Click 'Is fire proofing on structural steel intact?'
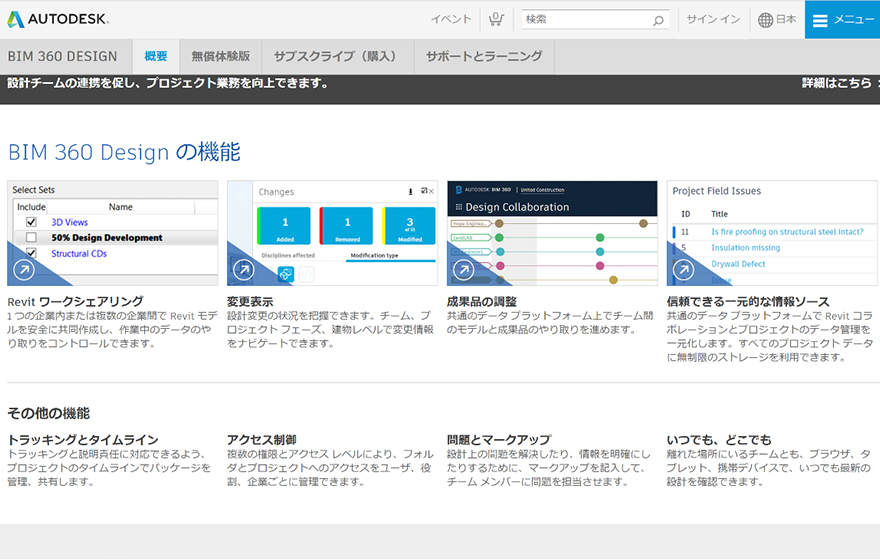The height and width of the screenshot is (560, 880). pyautogui.click(x=787, y=232)
